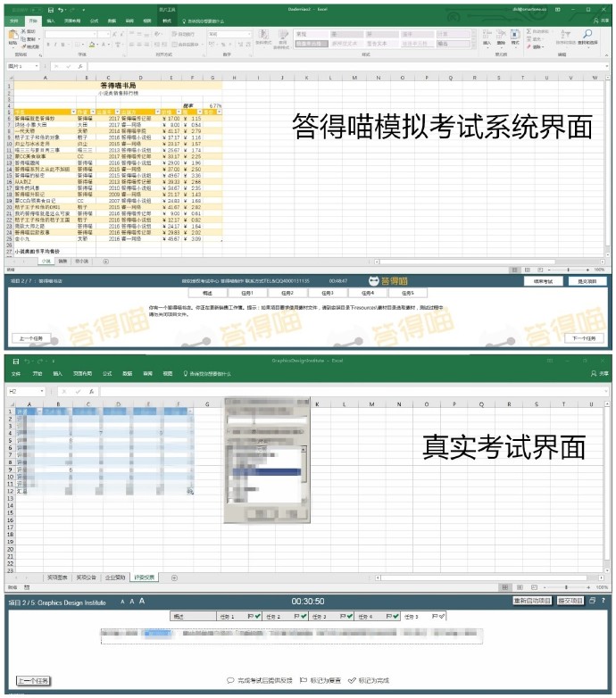The image size is (616, 698).
Task: Click the largest A font size in exam panel
Action: click(142, 601)
